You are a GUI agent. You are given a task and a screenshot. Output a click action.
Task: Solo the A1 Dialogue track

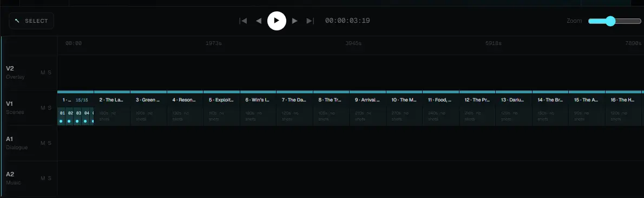tap(50, 143)
